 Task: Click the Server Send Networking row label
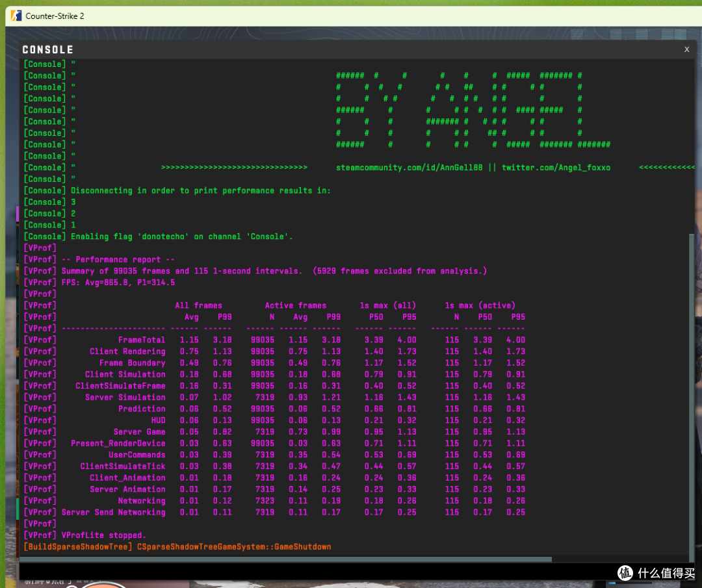pos(113,513)
